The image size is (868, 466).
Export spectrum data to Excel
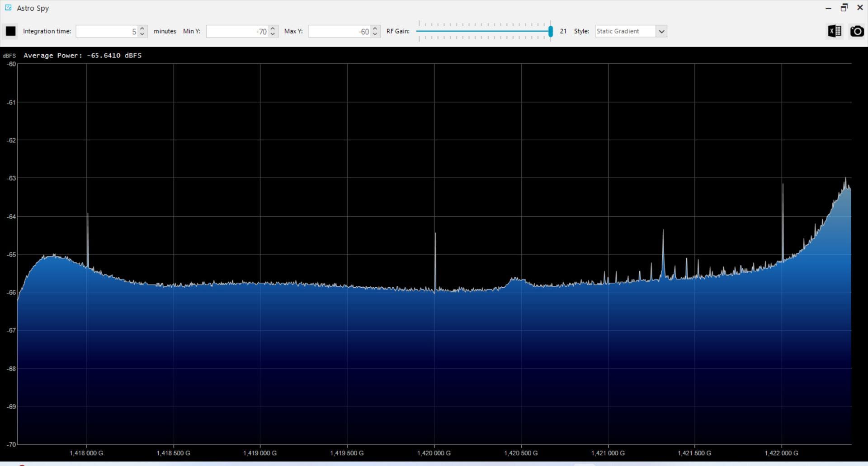[835, 31]
